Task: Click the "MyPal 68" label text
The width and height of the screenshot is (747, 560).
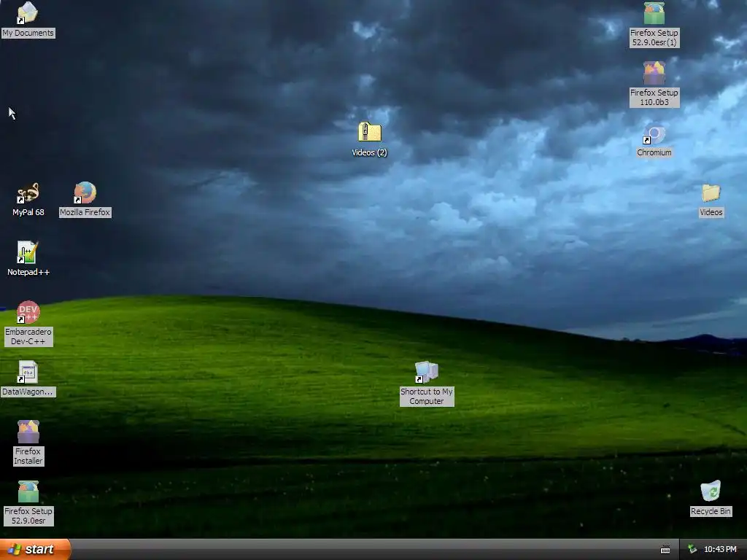Action: point(28,212)
